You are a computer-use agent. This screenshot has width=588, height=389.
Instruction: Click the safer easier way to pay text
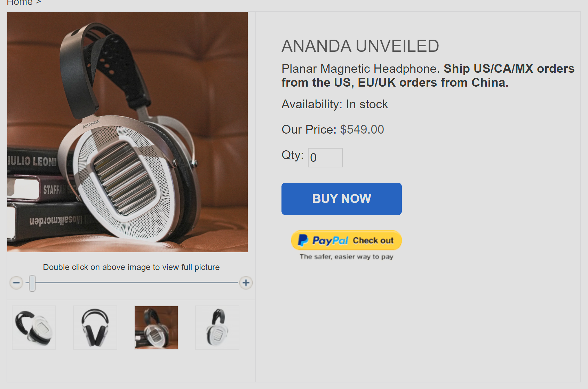coord(346,256)
